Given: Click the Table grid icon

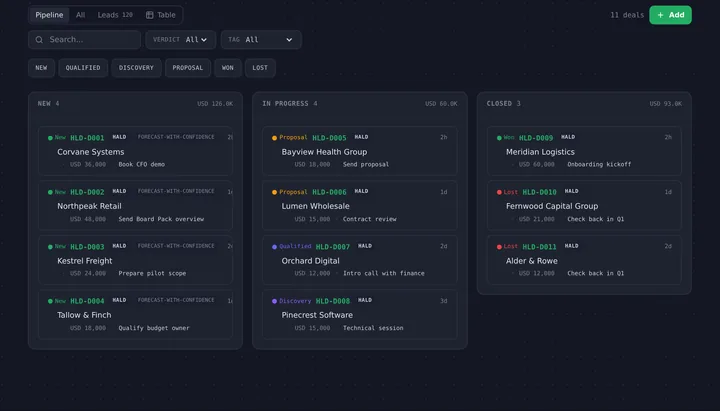Looking at the screenshot, I should pyautogui.click(x=150, y=15).
